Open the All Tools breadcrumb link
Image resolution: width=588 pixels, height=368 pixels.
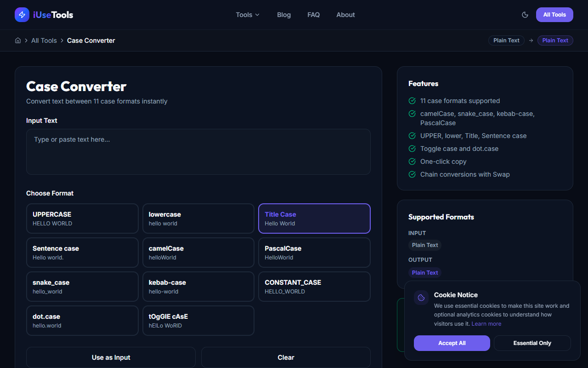click(x=44, y=40)
